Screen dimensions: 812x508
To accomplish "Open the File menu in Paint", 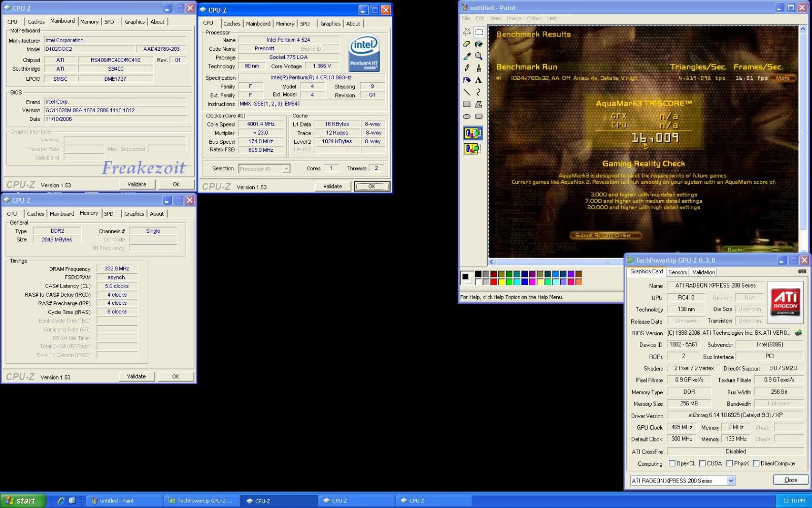I will coord(466,18).
